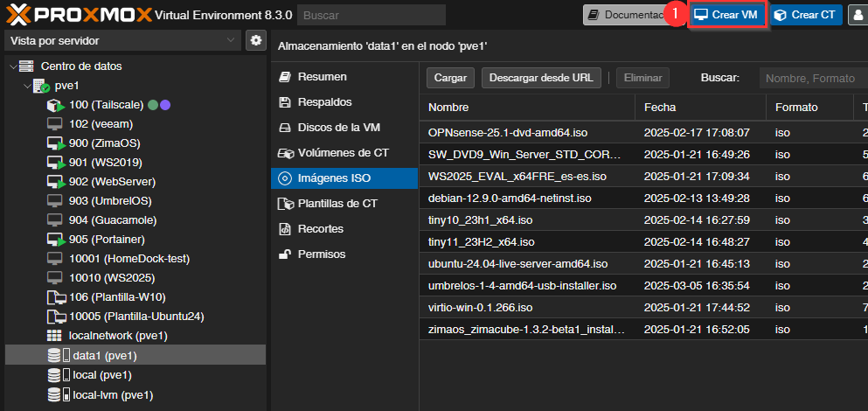Click the Crear VM button

tap(727, 15)
